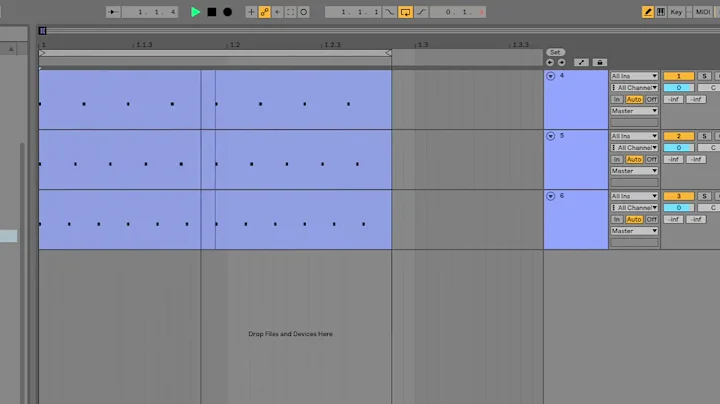The width and height of the screenshot is (720, 404).
Task: Click track 5 volume slider showing 0
Action: [x=679, y=148]
